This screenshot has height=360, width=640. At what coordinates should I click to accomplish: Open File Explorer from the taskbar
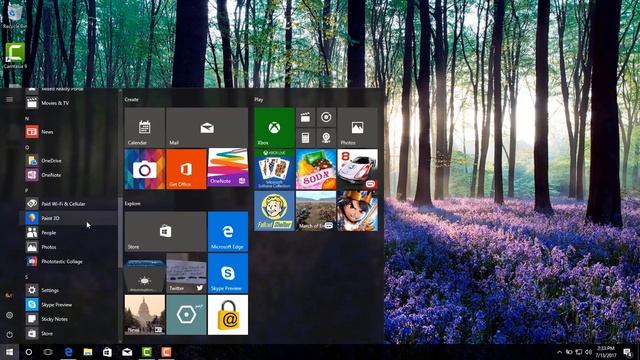[x=88, y=352]
